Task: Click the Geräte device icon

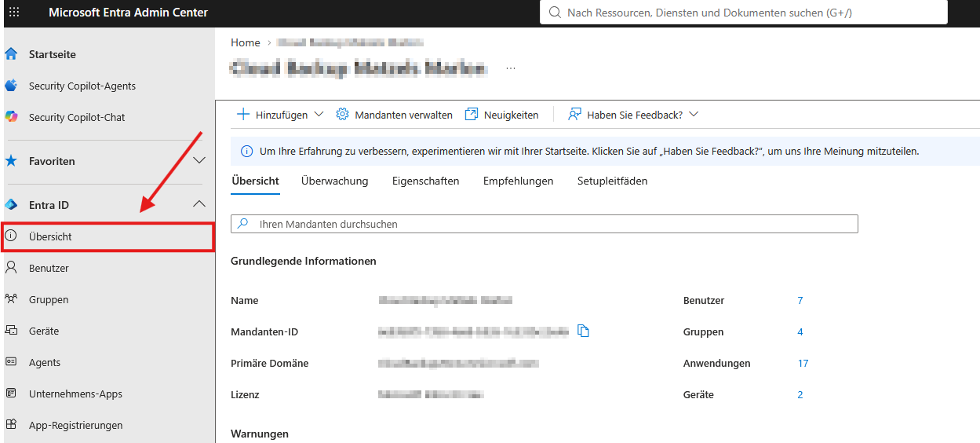Action: coord(11,331)
